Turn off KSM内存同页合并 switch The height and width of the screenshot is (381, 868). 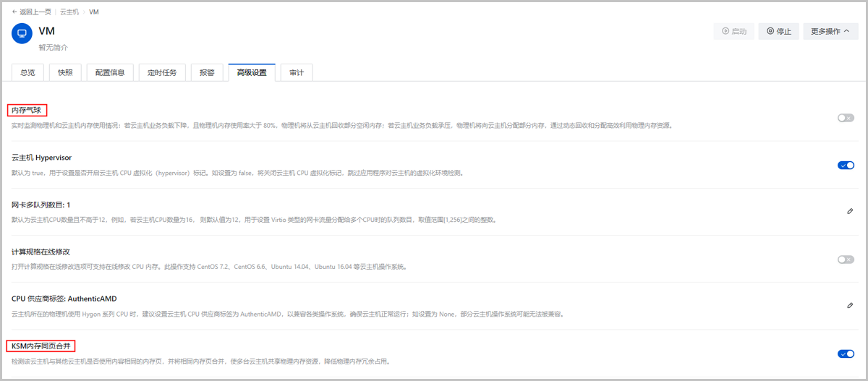click(x=845, y=354)
